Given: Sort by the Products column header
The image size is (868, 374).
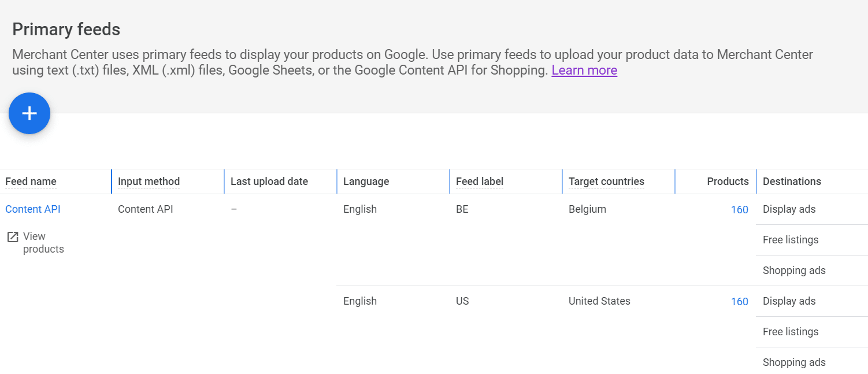Looking at the screenshot, I should pos(728,181).
